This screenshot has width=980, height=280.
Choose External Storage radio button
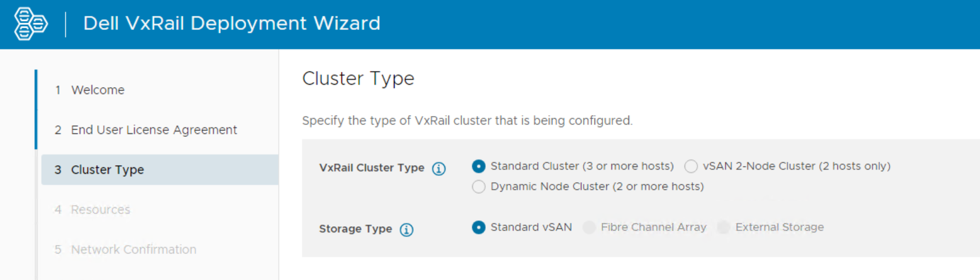point(724,227)
